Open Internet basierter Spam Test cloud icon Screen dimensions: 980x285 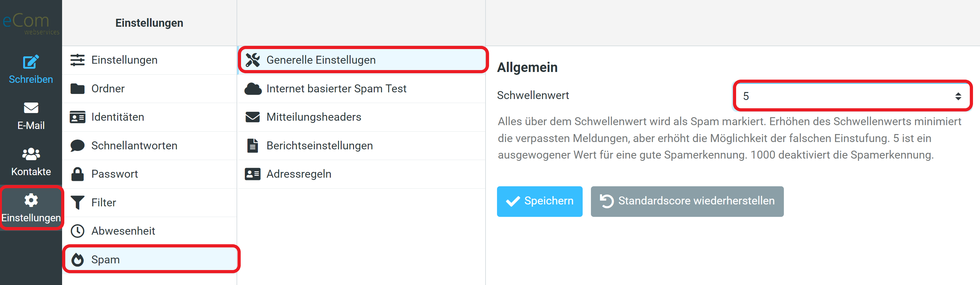253,88
